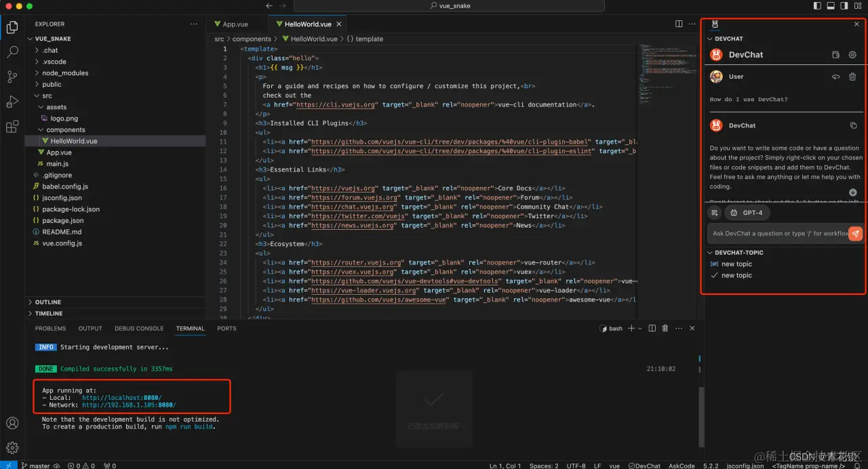Kill the terminal with trash icon
The image size is (868, 469).
[x=665, y=328]
